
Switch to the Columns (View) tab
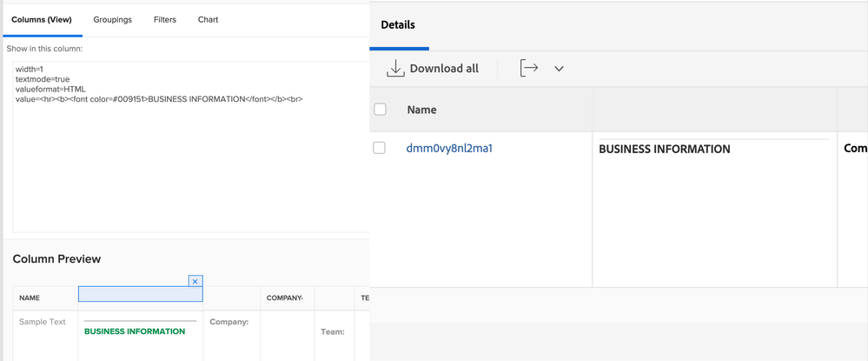pyautogui.click(x=42, y=19)
